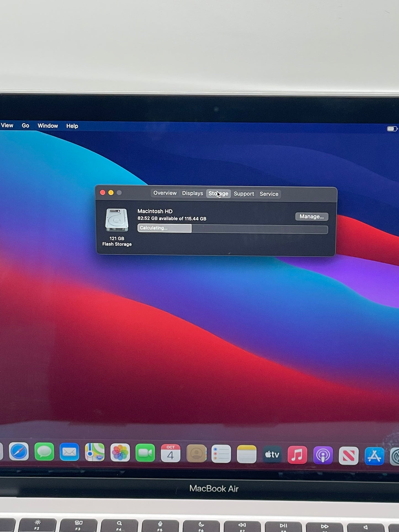Check the battery status in menu bar

tap(392, 129)
